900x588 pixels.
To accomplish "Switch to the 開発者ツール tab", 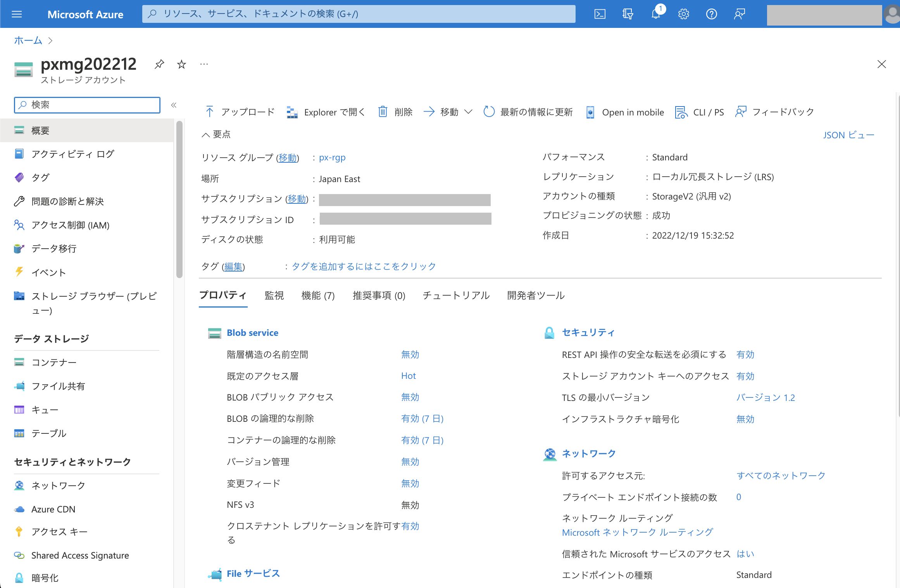I will coord(536,296).
